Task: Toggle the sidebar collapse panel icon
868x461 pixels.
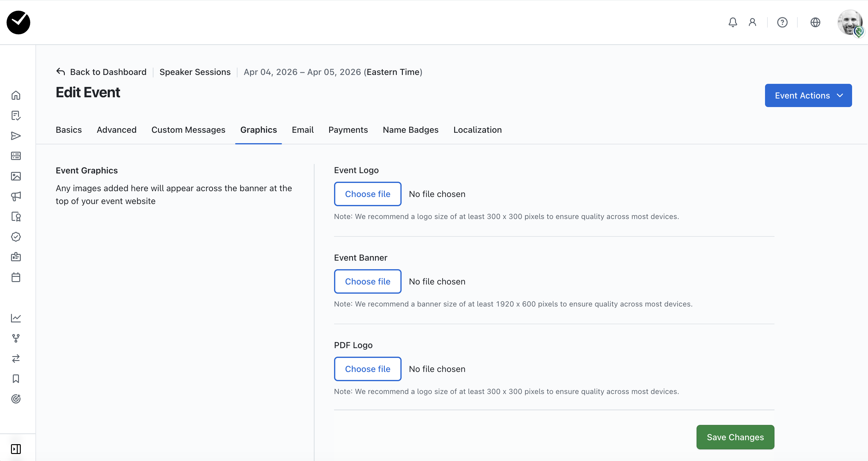Action: tap(16, 449)
